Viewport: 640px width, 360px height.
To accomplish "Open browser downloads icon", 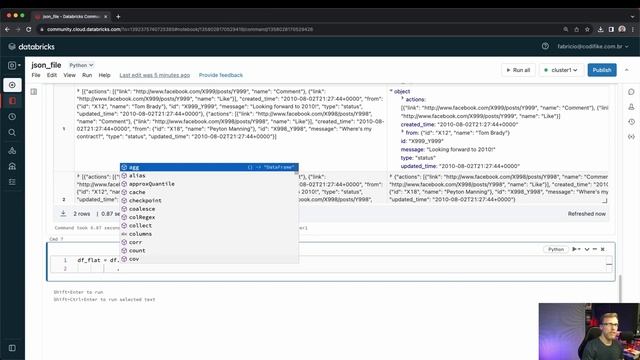I will coord(600,29).
